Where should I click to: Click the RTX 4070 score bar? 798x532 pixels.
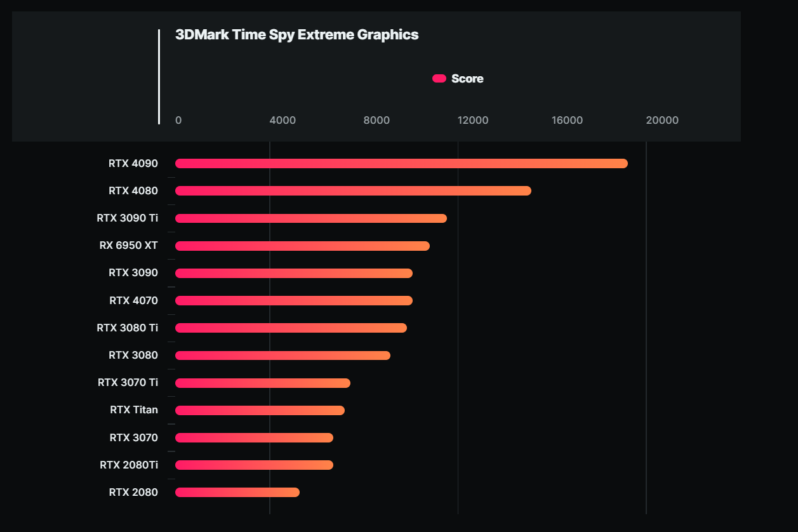click(x=294, y=300)
